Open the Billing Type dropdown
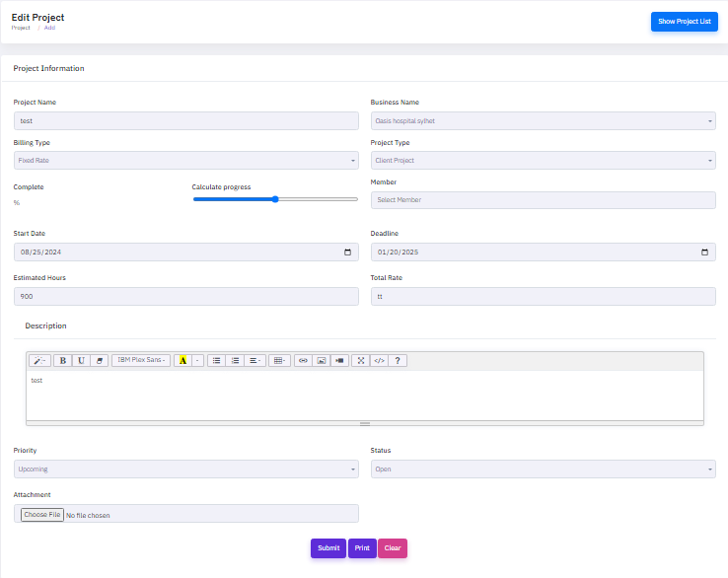 coord(185,160)
